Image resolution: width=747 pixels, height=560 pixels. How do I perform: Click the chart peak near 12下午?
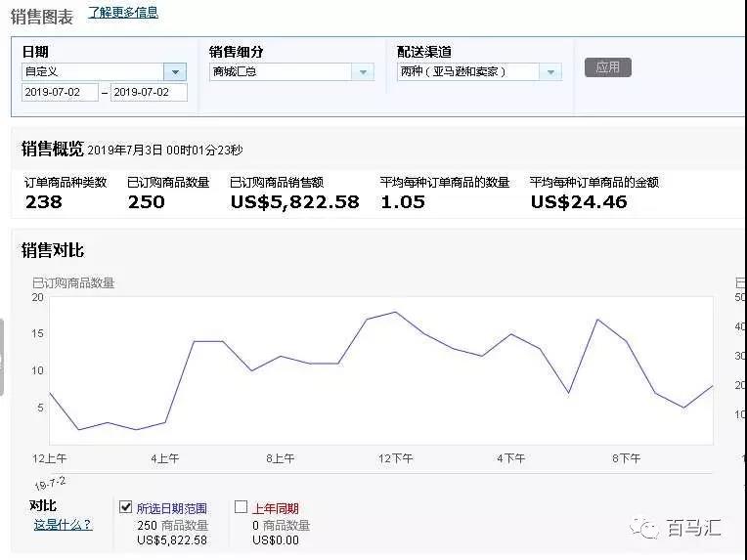pyautogui.click(x=395, y=313)
